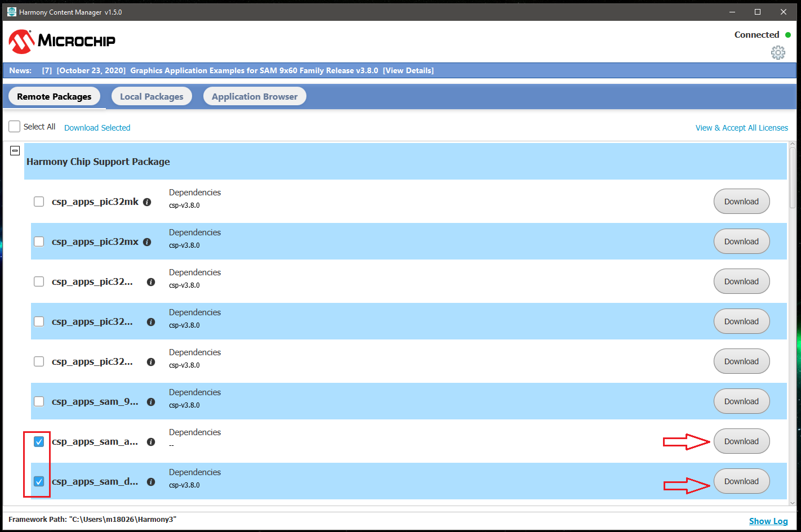Open the settings gear icon
Screen dimensions: 801x532
778,52
